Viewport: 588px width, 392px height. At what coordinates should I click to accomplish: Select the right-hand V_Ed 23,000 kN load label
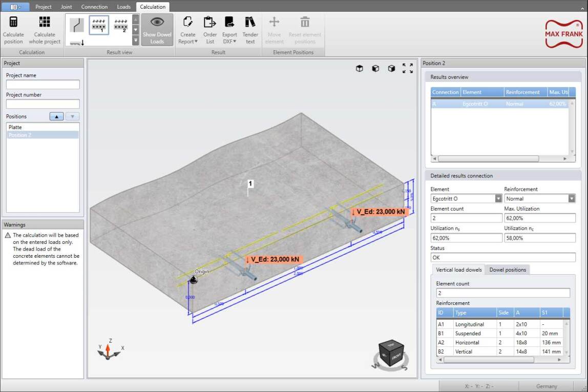[x=380, y=212]
